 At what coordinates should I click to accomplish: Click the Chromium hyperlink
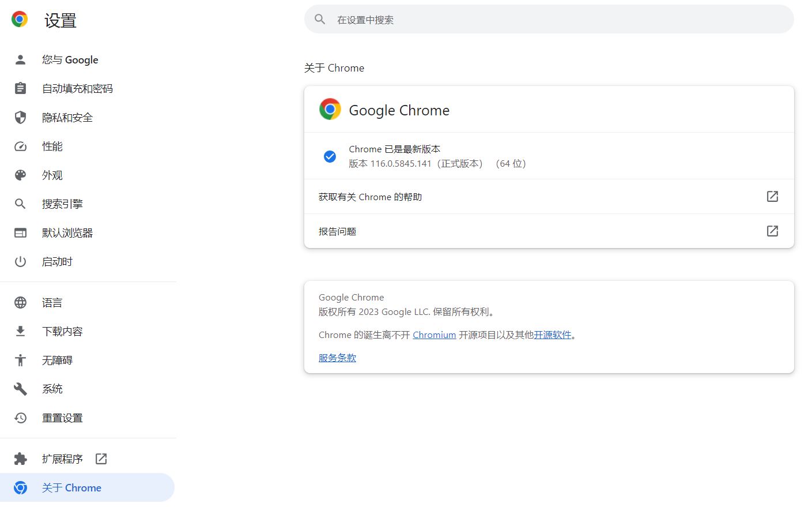[x=434, y=335]
